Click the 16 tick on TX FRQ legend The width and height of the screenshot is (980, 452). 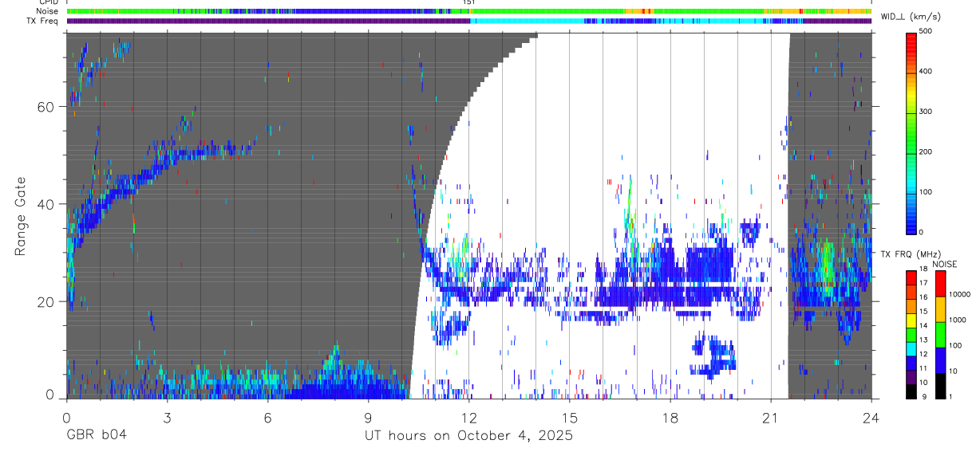923,297
